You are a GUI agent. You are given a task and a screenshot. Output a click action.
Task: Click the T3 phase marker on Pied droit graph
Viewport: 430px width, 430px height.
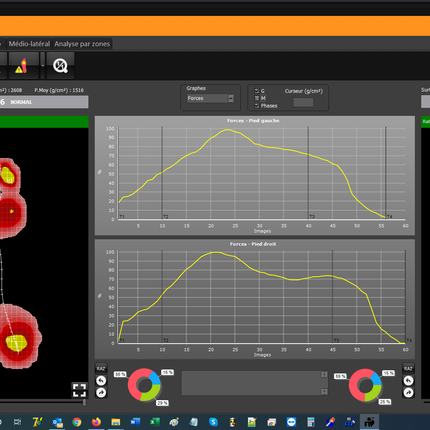[336, 340]
